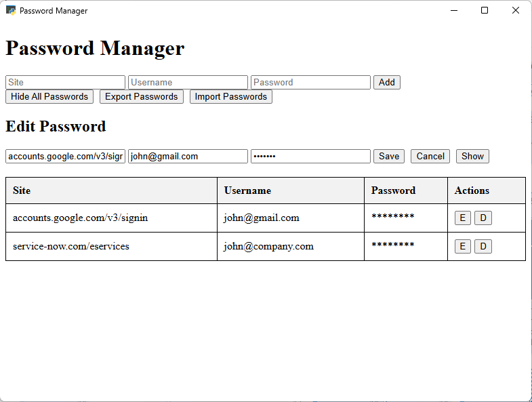Click masked password in accounts.google.com row
This screenshot has height=402, width=532.
(x=393, y=217)
